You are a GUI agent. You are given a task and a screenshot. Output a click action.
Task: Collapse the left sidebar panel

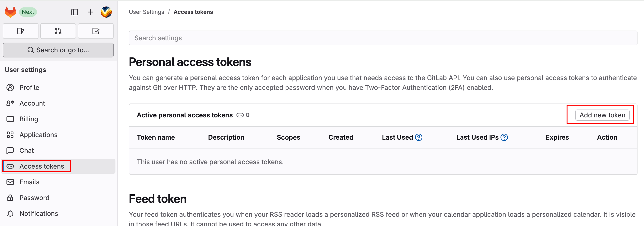[74, 12]
